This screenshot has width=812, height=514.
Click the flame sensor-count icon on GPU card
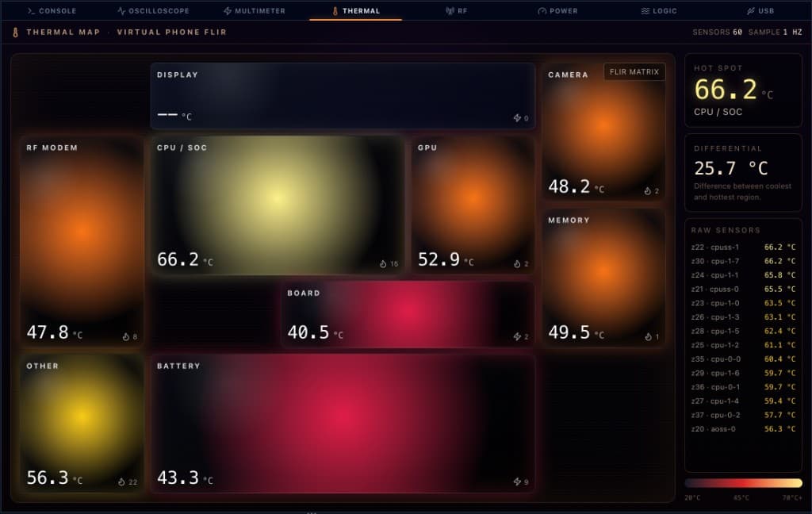pos(517,263)
